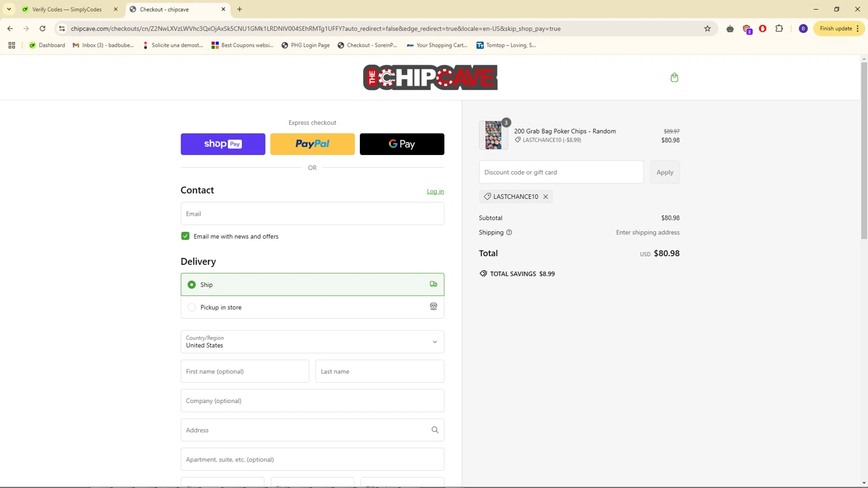Pay with Google Pay
Screen dimensions: 868x488
click(402, 144)
